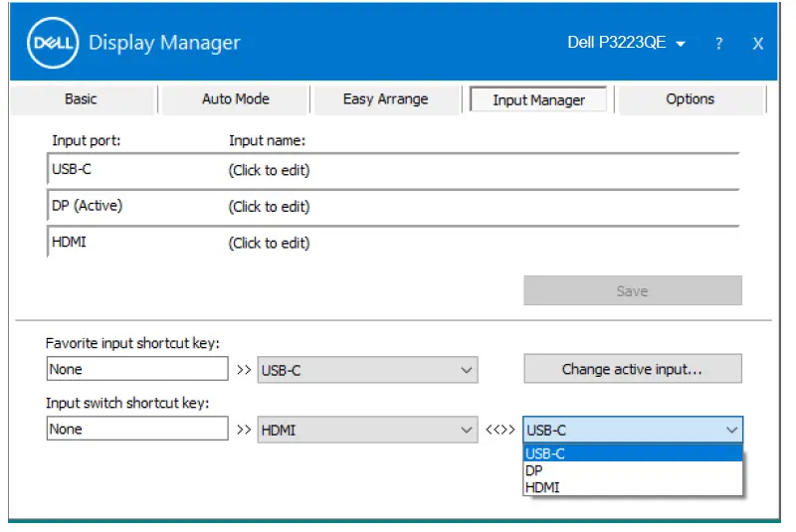Image resolution: width=796 pixels, height=532 pixels.
Task: Expand the HDMI input switch dropdown
Action: [x=367, y=430]
